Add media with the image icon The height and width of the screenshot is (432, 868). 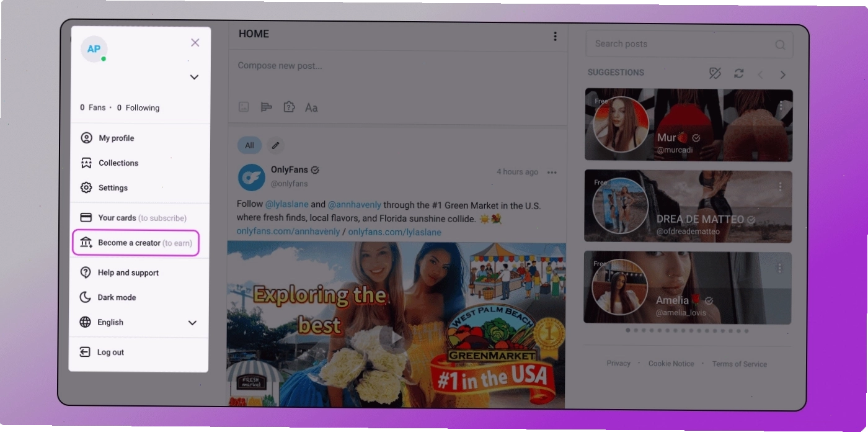[244, 107]
